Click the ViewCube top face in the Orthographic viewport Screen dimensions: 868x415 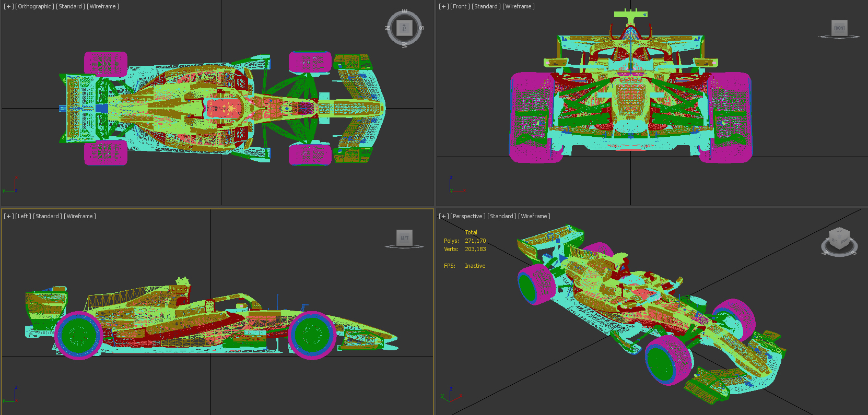404,28
